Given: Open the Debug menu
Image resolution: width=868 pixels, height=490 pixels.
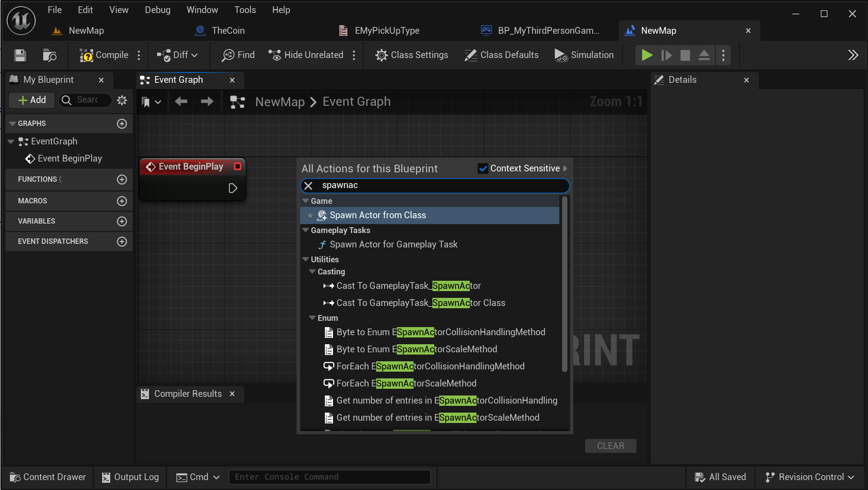Looking at the screenshot, I should [157, 10].
